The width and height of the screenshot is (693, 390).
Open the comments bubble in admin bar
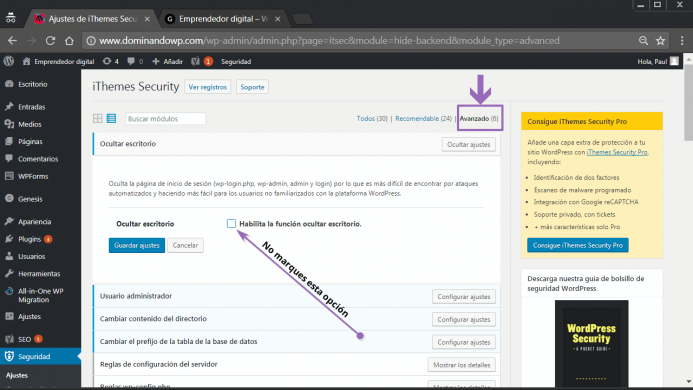[135, 61]
